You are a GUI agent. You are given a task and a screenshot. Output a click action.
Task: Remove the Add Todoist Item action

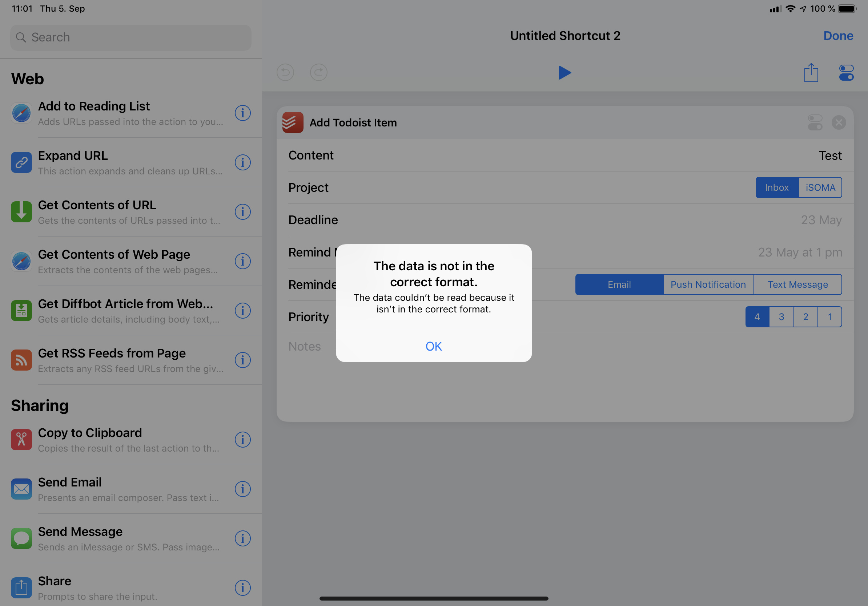[839, 122]
